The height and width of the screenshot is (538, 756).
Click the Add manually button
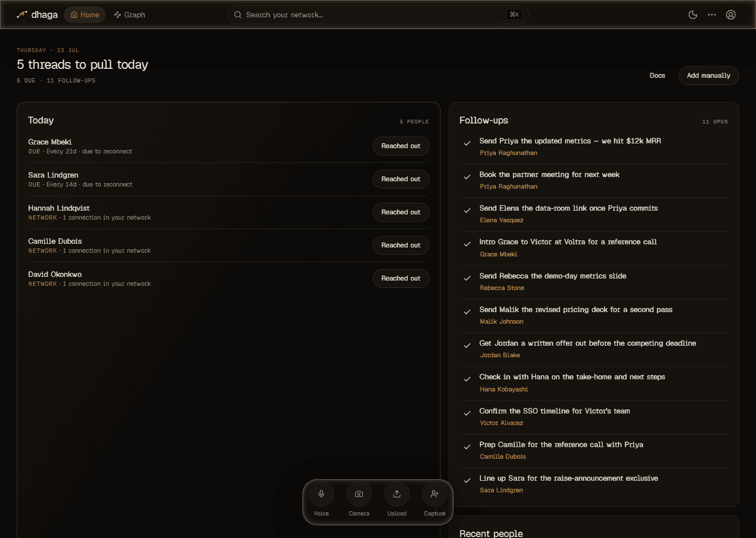coord(709,76)
